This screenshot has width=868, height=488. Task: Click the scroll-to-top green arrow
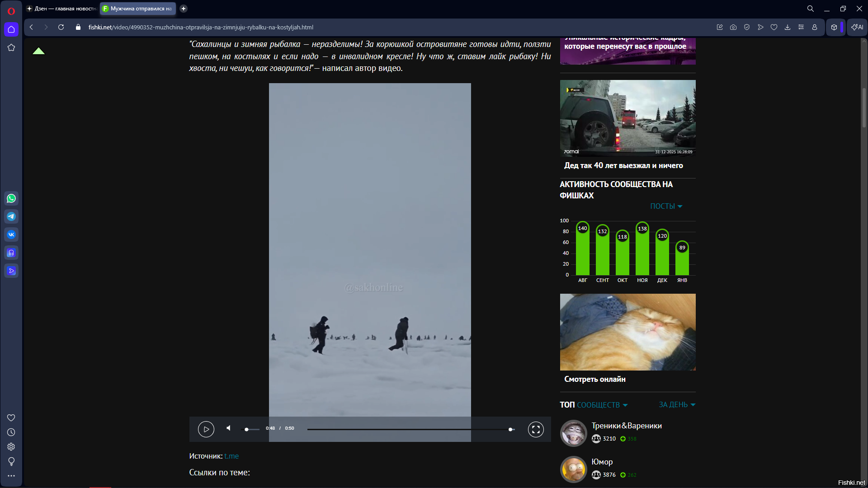click(38, 51)
